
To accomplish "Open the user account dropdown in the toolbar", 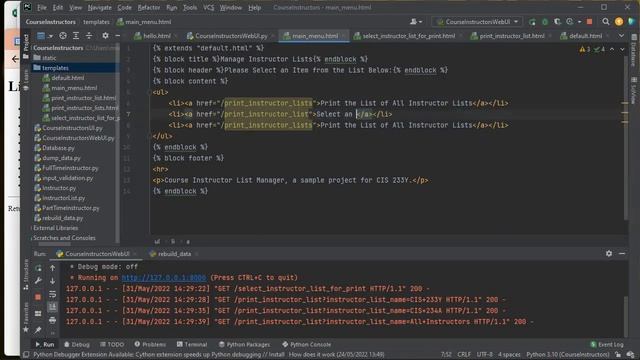I will (416, 22).
